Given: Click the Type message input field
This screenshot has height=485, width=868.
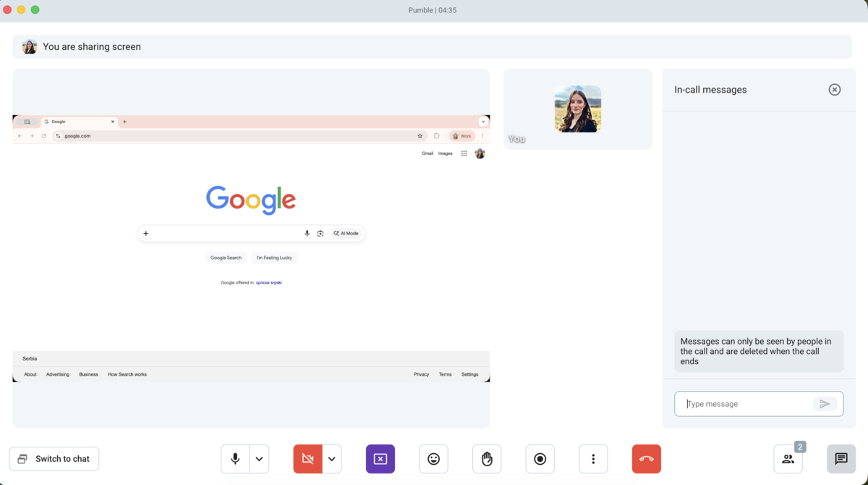Looking at the screenshot, I should click(745, 404).
